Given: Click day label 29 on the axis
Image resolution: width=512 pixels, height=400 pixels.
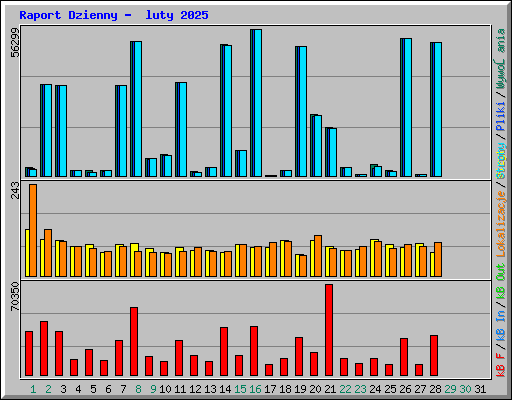Looking at the screenshot, I should pos(450,389).
